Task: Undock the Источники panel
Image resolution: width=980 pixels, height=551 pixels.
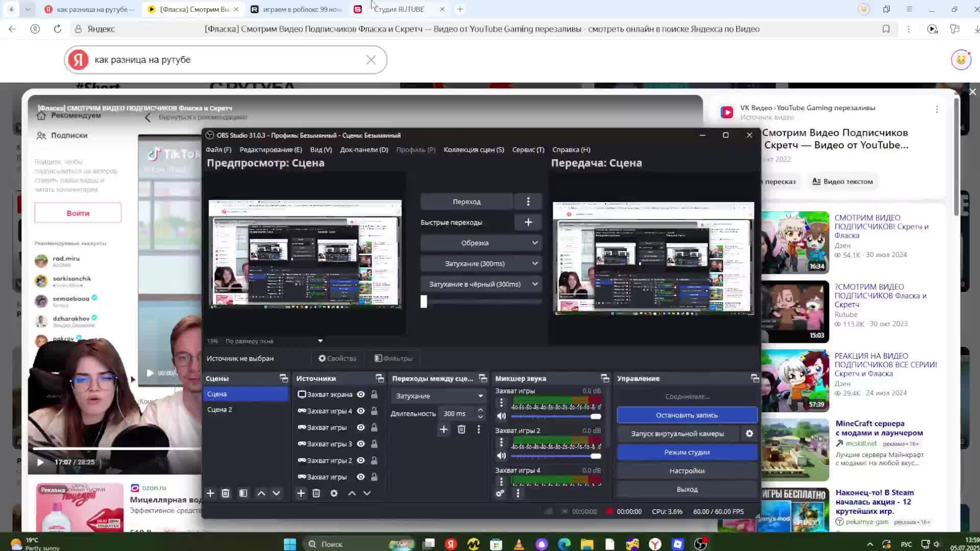Action: click(x=380, y=379)
